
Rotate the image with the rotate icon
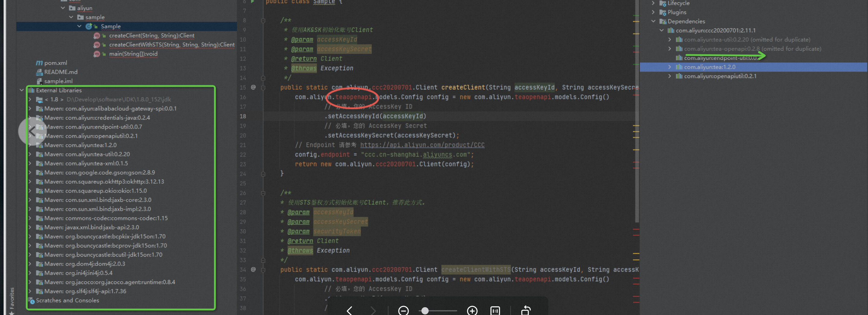(526, 310)
